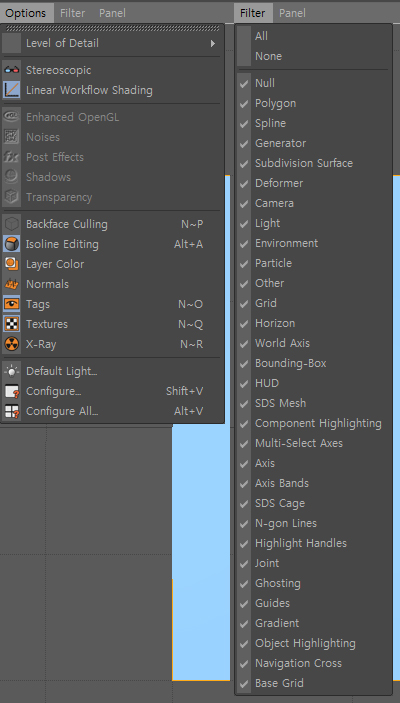The width and height of the screenshot is (400, 703).
Task: Toggle Isoline Editing icon
Action: tap(11, 244)
